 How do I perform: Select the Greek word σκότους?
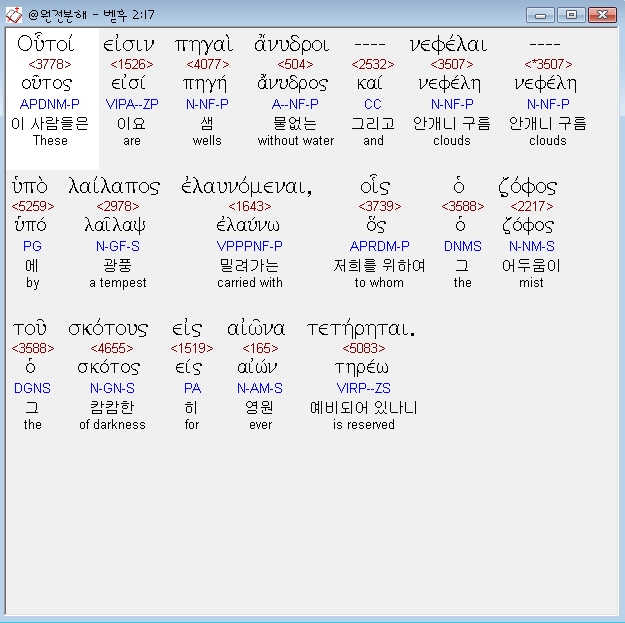pyautogui.click(x=108, y=329)
